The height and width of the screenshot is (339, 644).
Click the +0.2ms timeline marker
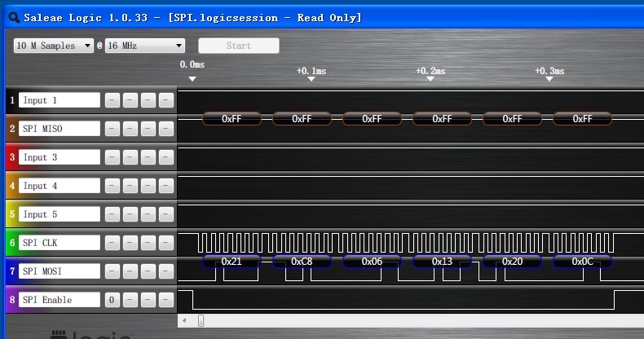click(431, 78)
